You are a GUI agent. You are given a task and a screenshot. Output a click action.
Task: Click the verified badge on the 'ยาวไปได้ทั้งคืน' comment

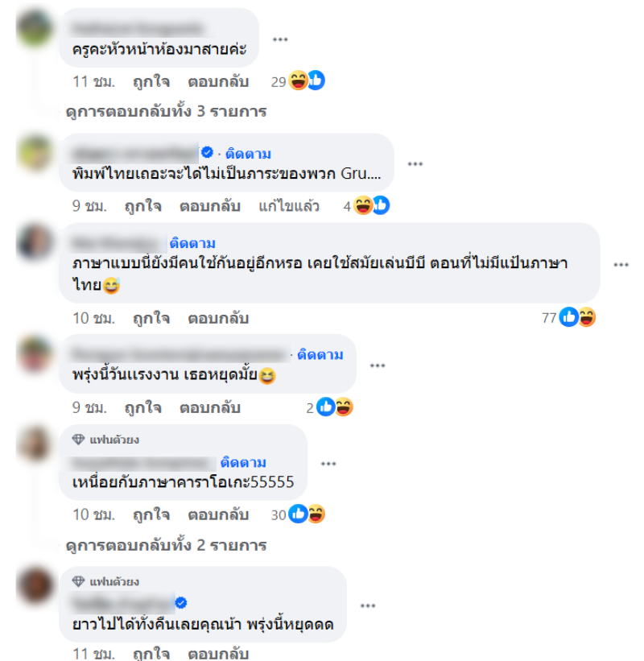pos(181,603)
